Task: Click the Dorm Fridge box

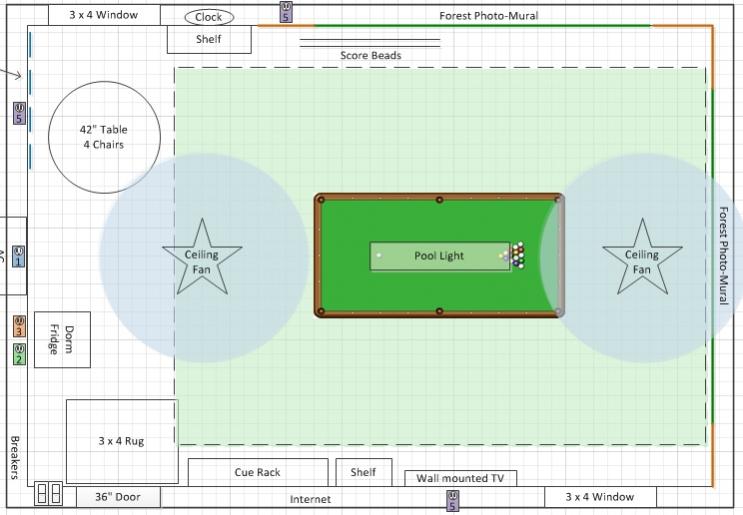Action: pos(62,339)
